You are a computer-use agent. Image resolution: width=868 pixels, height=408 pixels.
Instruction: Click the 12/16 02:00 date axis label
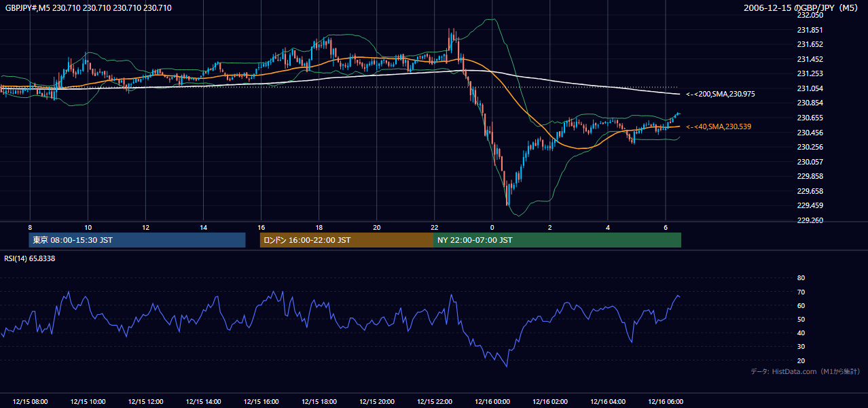point(550,402)
